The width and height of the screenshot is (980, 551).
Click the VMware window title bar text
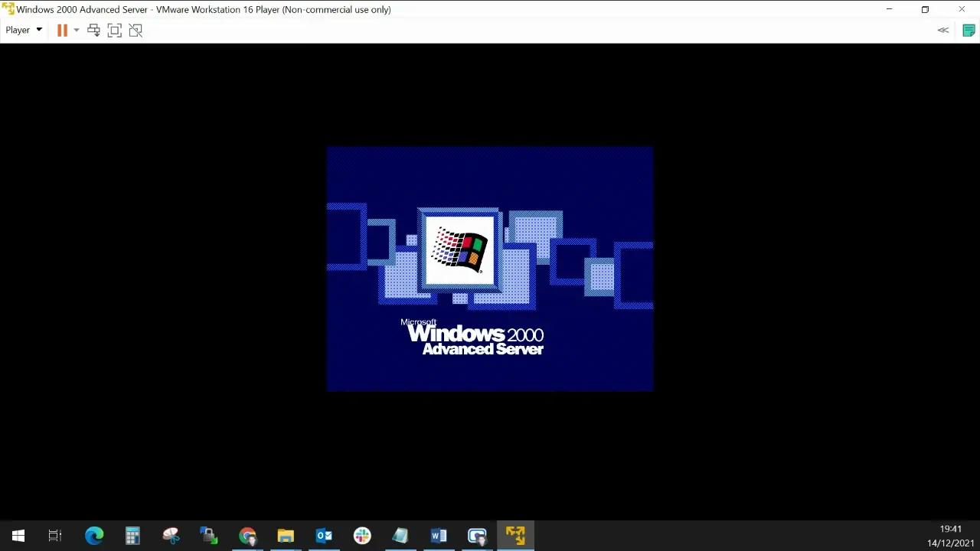[x=203, y=9]
